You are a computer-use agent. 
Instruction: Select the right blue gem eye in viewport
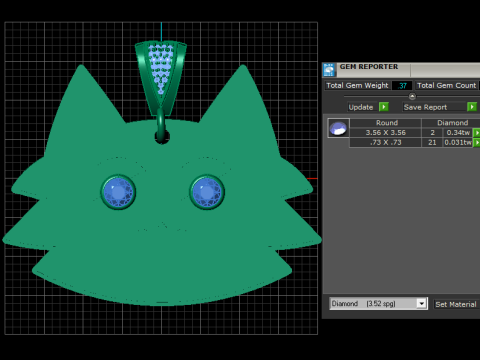(x=207, y=192)
